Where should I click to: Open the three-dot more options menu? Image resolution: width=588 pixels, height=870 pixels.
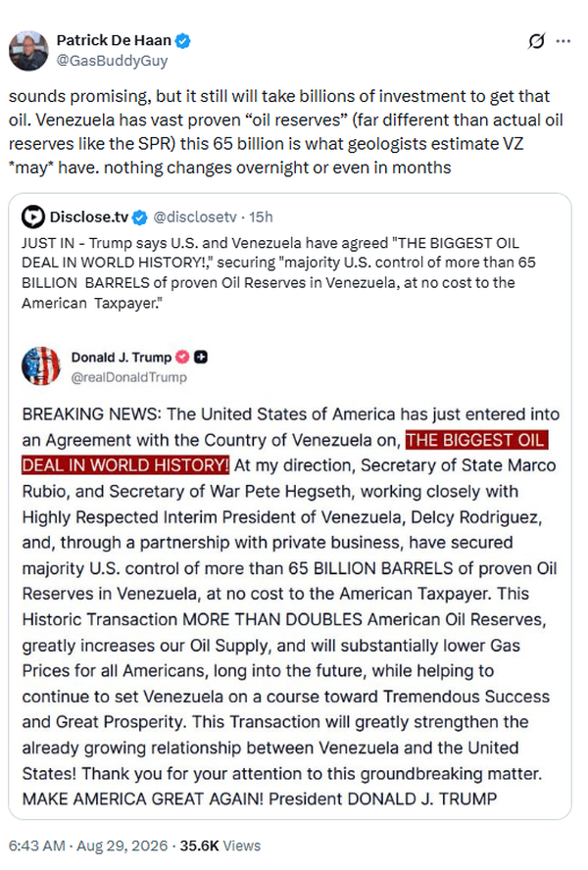coord(563,41)
